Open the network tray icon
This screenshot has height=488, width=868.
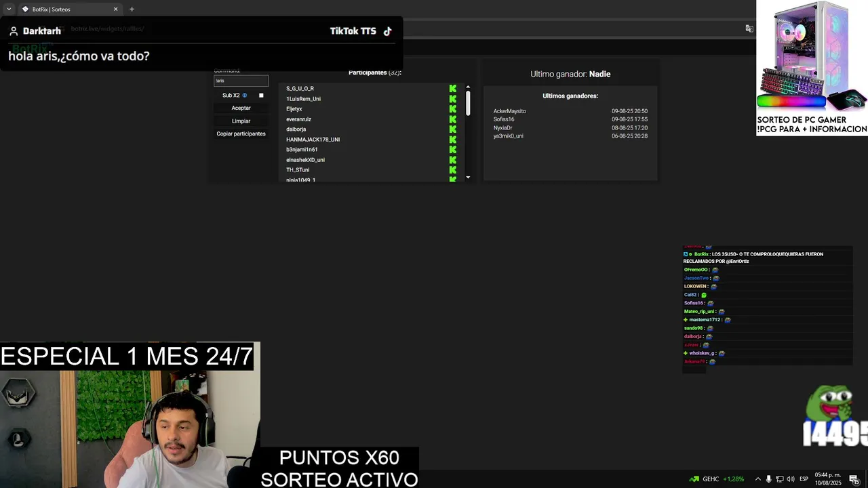coord(780,479)
